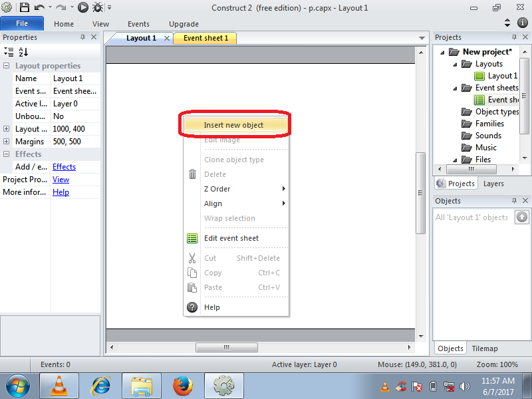Open the quick access toolbar customize arrow
This screenshot has height=399, width=532.
click(x=109, y=7)
